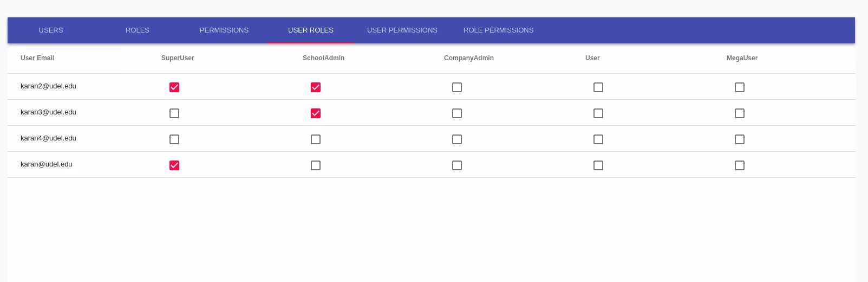Uncheck SuperUser for karan2@udel.edu
This screenshot has width=868, height=282.
174,87
